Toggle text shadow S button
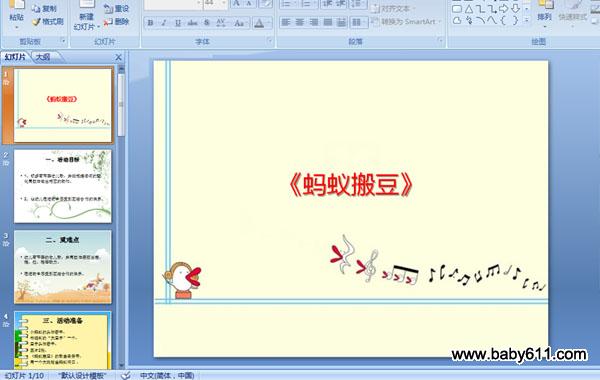 click(207, 23)
